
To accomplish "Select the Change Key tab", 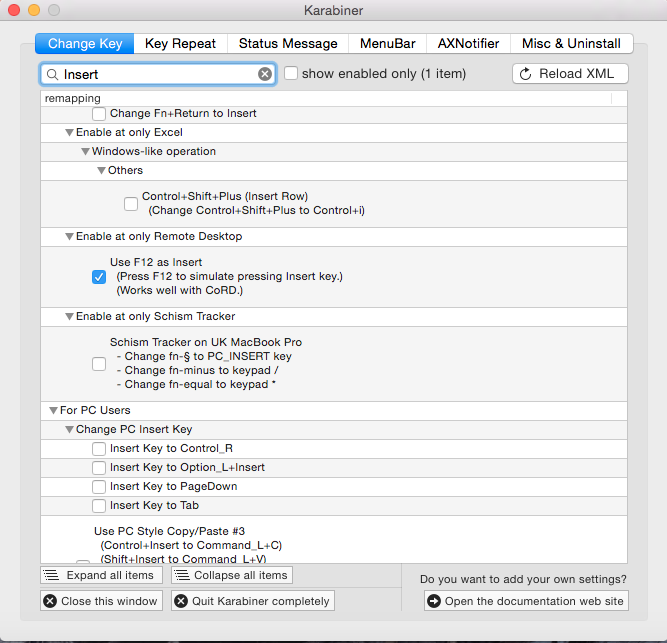I will pos(85,43).
